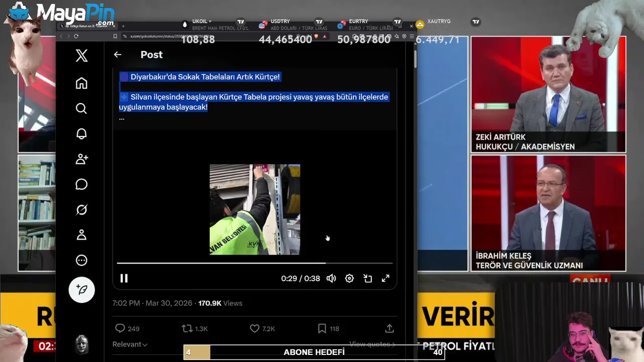Click the Silvan Belediyesi video frame

pos(255,210)
